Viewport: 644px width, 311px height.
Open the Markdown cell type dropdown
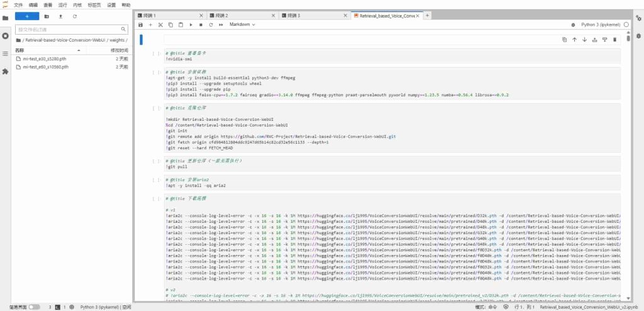pos(242,25)
